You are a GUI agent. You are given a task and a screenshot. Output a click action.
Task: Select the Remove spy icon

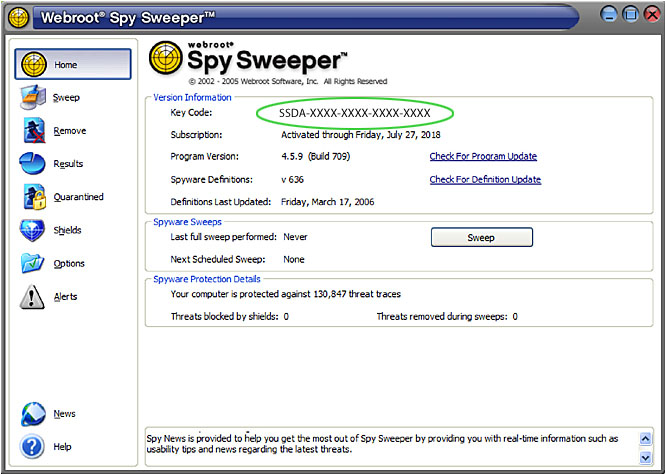[x=34, y=130]
